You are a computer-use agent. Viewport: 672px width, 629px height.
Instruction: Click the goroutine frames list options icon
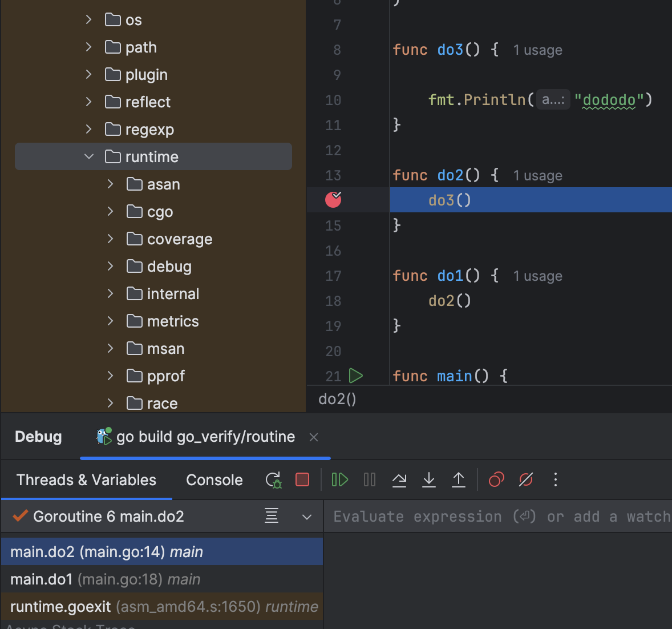[x=272, y=516]
